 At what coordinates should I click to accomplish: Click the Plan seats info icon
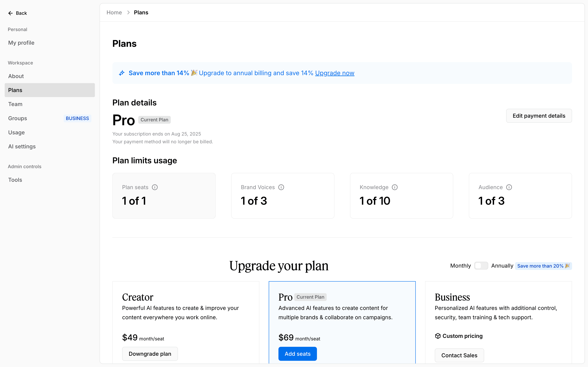[x=155, y=187]
